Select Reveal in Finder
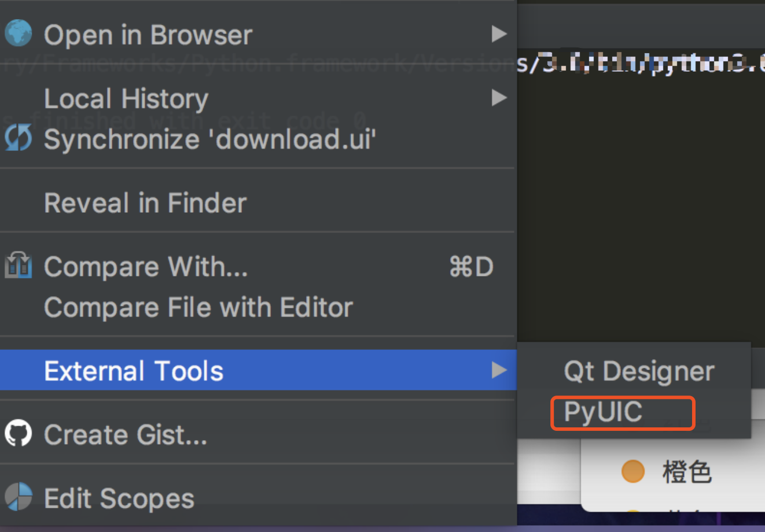 pyautogui.click(x=145, y=202)
